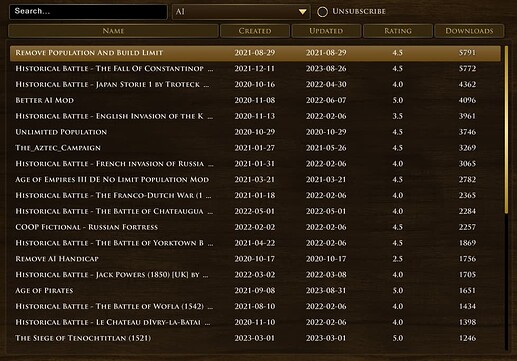Screen dimensions: 517x361
Task: Select French Invasion of Russia mod
Action: pyautogui.click(x=255, y=164)
